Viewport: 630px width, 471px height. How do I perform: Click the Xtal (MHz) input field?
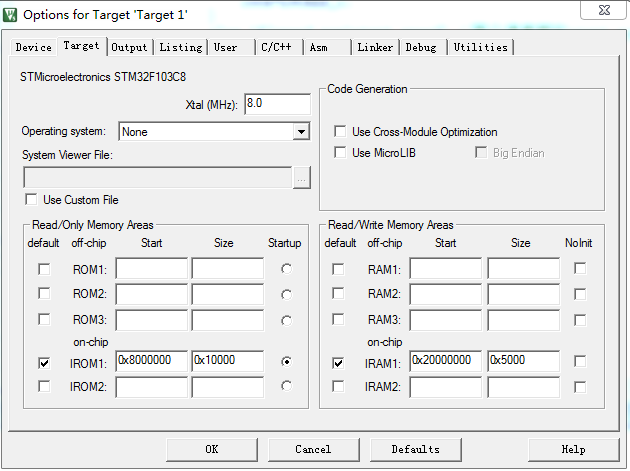coord(276,104)
